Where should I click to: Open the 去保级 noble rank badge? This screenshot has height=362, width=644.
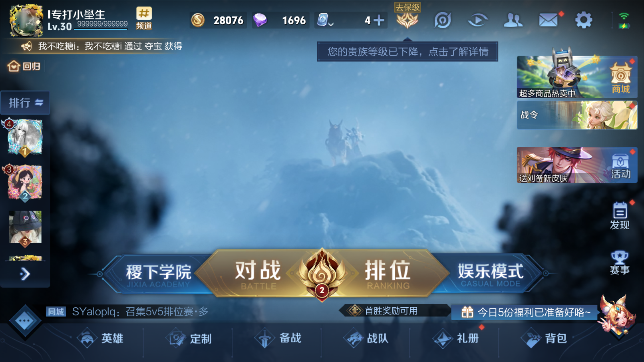click(407, 16)
